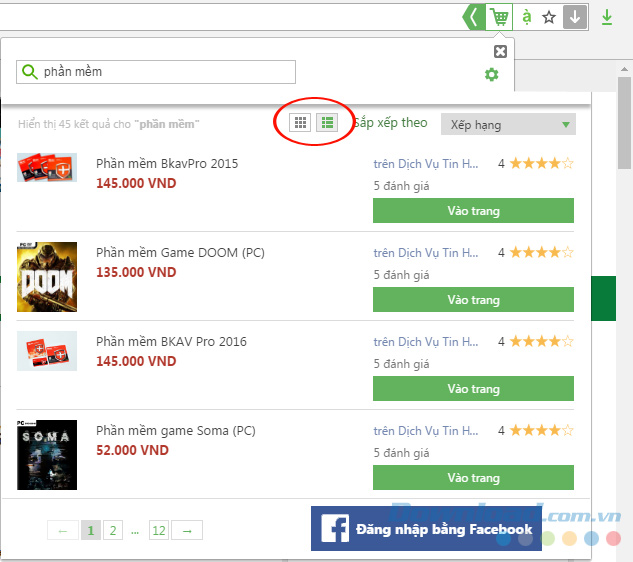Screen dimensions: 633x562
Task: Open the 'Xếp hạng' sort dropdown
Action: pyautogui.click(x=508, y=124)
